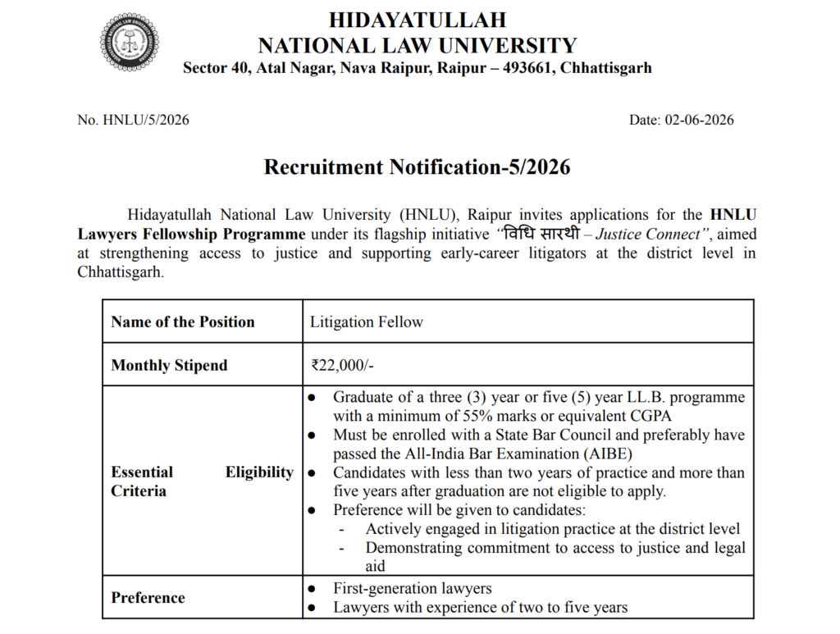840x634 pixels.
Task: Click 'Preference will be given to candidates:'
Action: (x=459, y=510)
